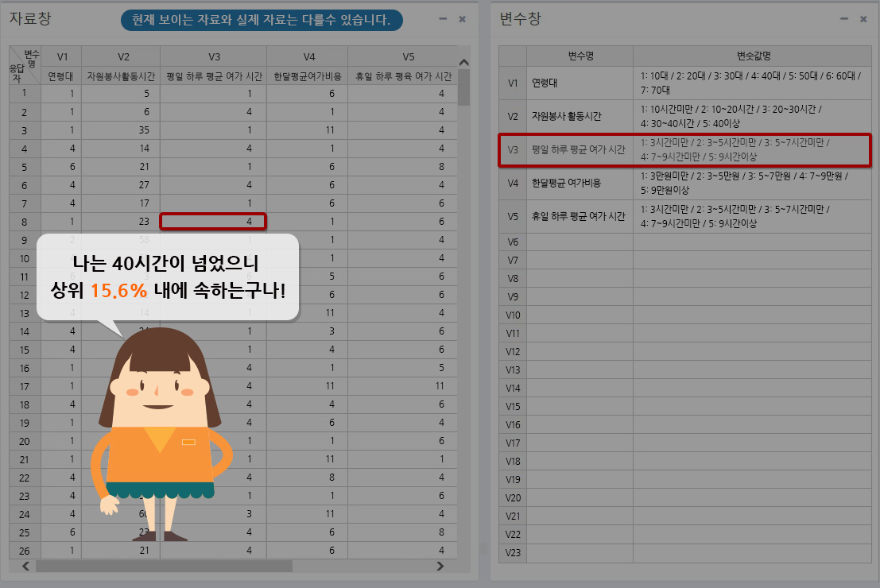This screenshot has width=880, height=588.
Task: Click the empty V10 value label field
Action: click(753, 315)
